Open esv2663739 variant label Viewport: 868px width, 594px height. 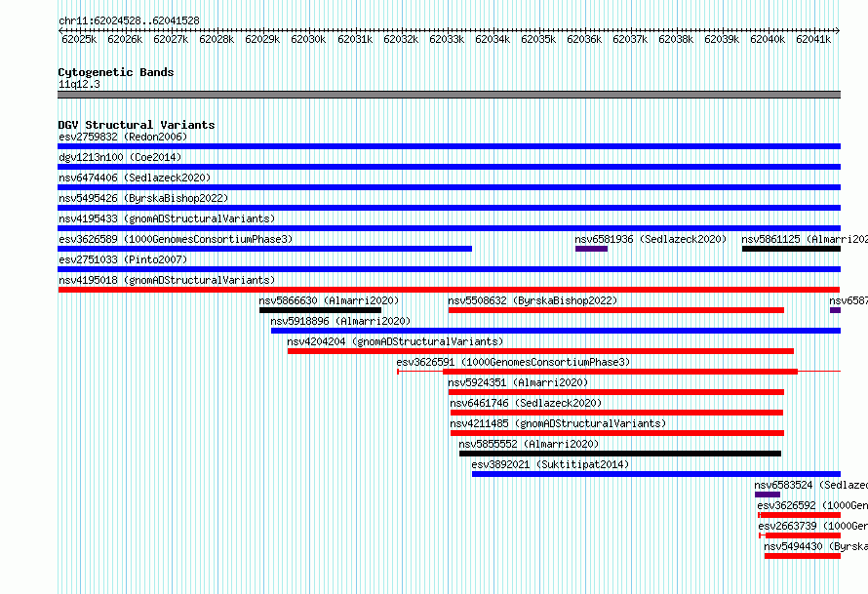coord(813,526)
